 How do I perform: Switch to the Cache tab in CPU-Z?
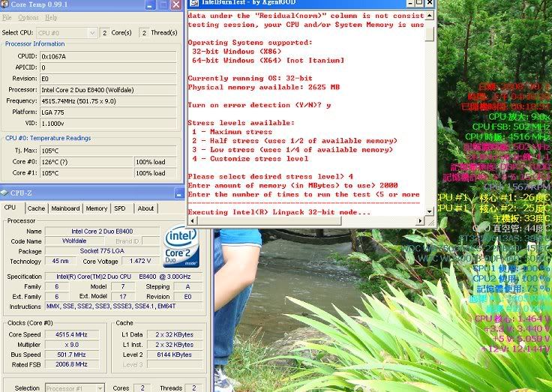click(x=36, y=208)
